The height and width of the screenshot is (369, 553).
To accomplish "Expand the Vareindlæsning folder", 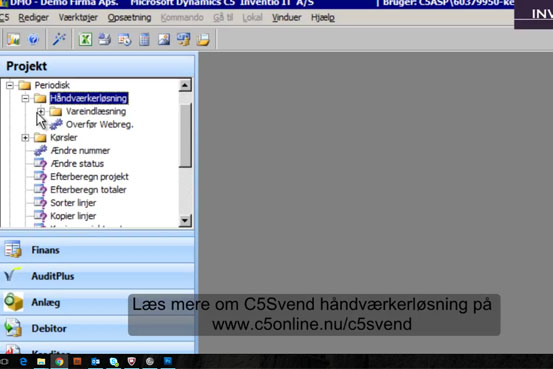I will pos(41,111).
